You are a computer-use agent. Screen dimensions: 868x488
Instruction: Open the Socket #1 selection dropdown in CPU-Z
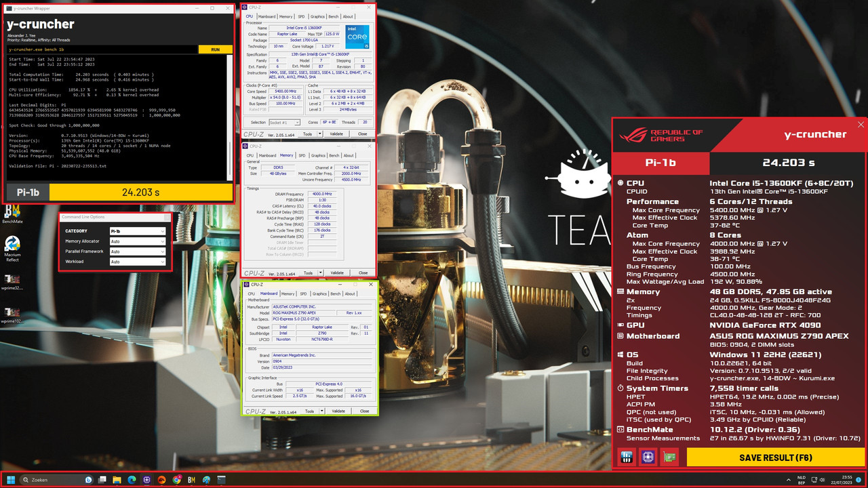coord(284,123)
